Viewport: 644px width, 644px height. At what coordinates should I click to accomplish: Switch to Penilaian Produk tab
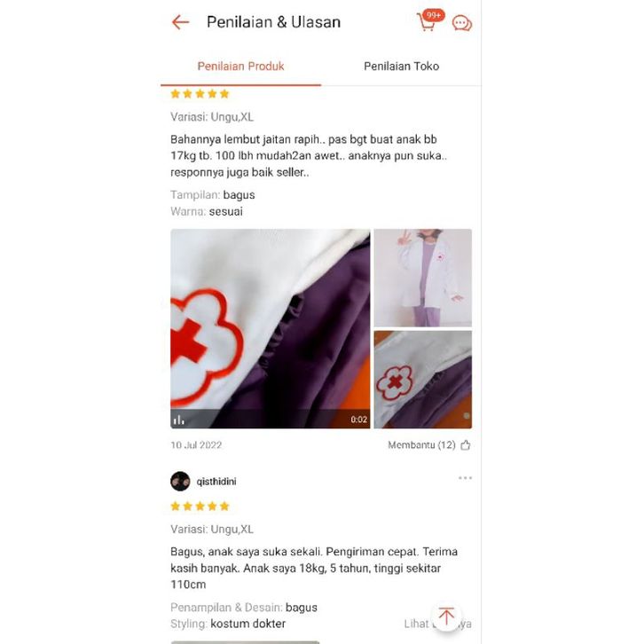click(240, 67)
